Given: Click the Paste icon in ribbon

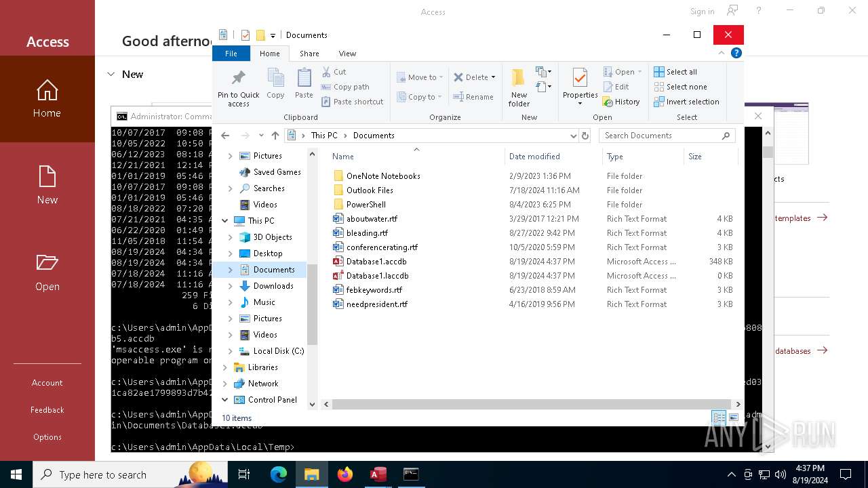Looking at the screenshot, I should coord(304,78).
